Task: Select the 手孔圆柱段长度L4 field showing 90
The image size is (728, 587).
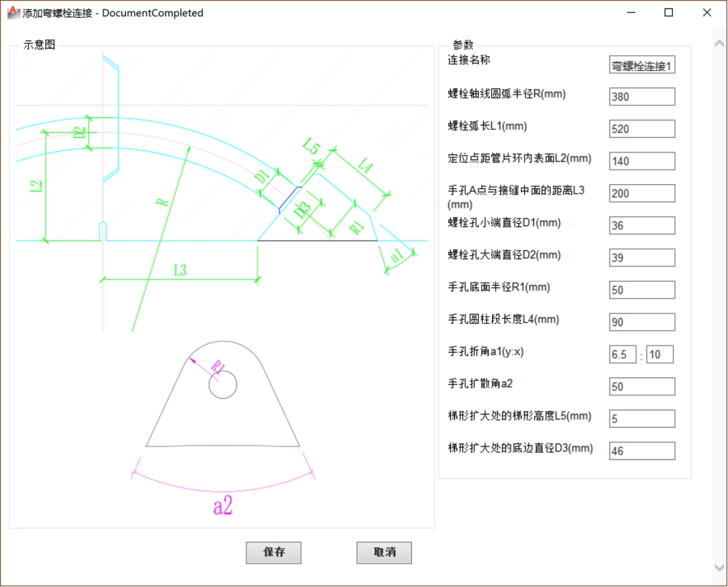Action: pos(642,321)
